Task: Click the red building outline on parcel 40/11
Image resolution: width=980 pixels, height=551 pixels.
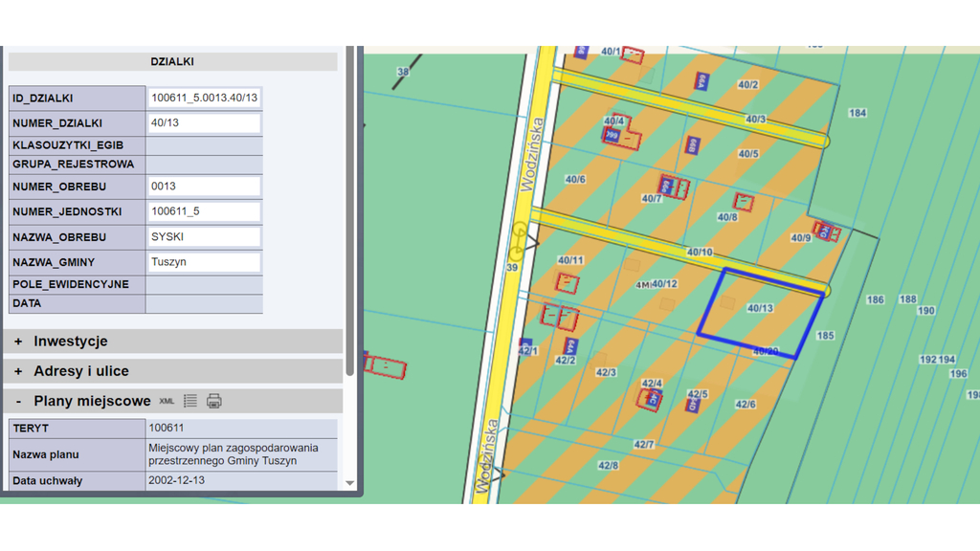Action: (568, 283)
